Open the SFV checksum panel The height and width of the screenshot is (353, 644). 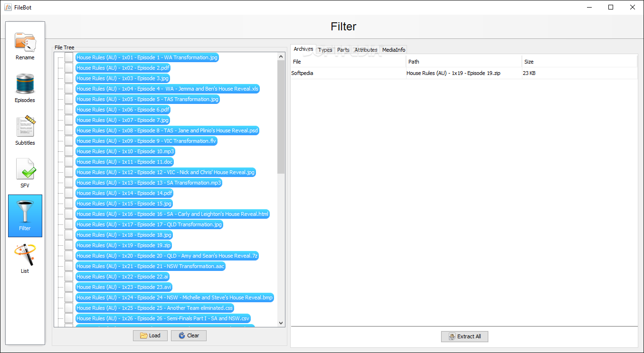pos(25,174)
